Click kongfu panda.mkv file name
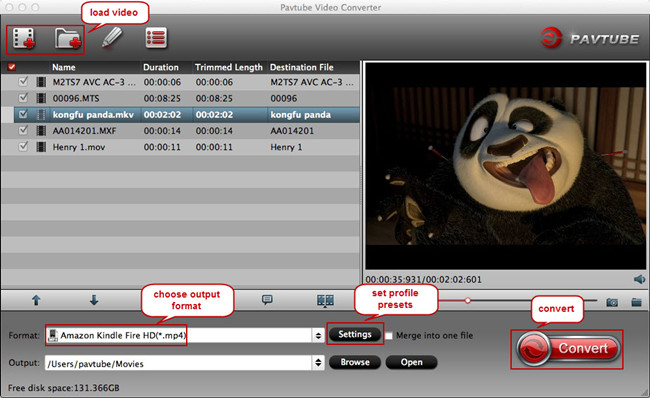The width and height of the screenshot is (650, 398). tap(93, 115)
